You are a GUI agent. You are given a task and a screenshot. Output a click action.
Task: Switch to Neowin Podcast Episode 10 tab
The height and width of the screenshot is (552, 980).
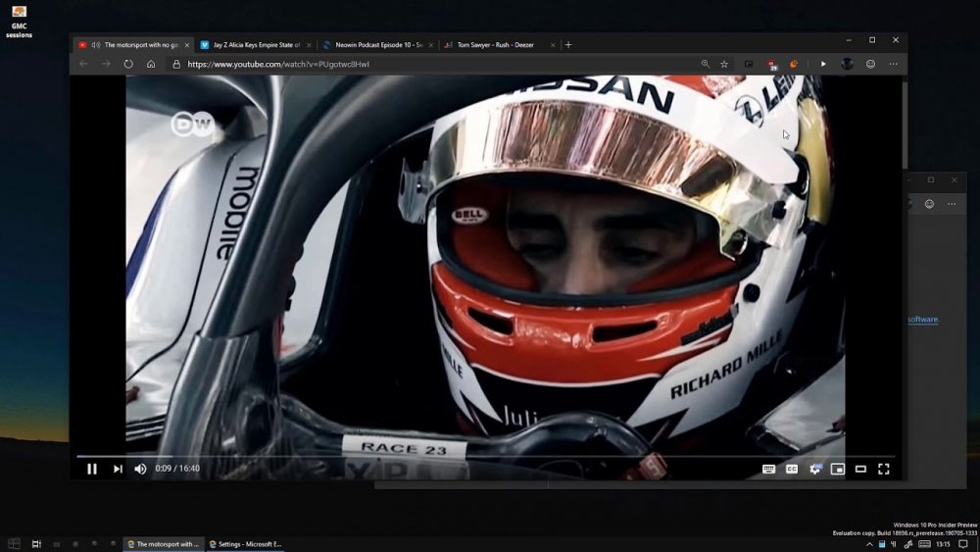pyautogui.click(x=378, y=45)
